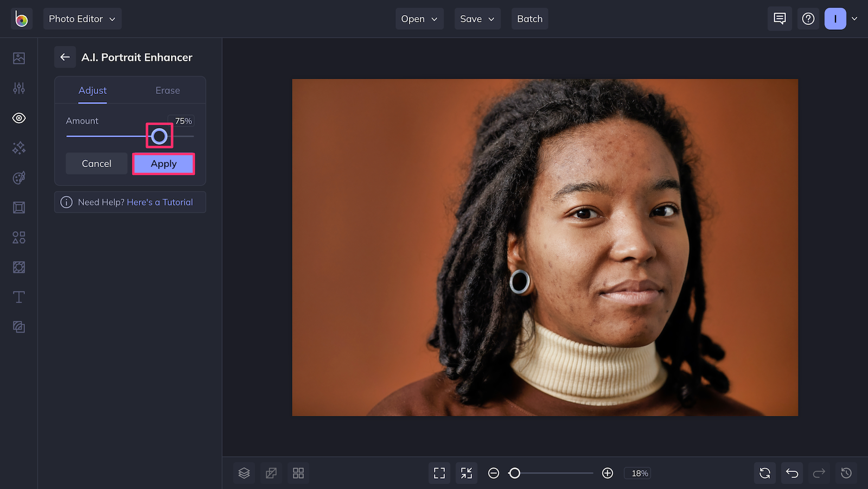Open the Touch Up panel eye icon

pos(18,118)
